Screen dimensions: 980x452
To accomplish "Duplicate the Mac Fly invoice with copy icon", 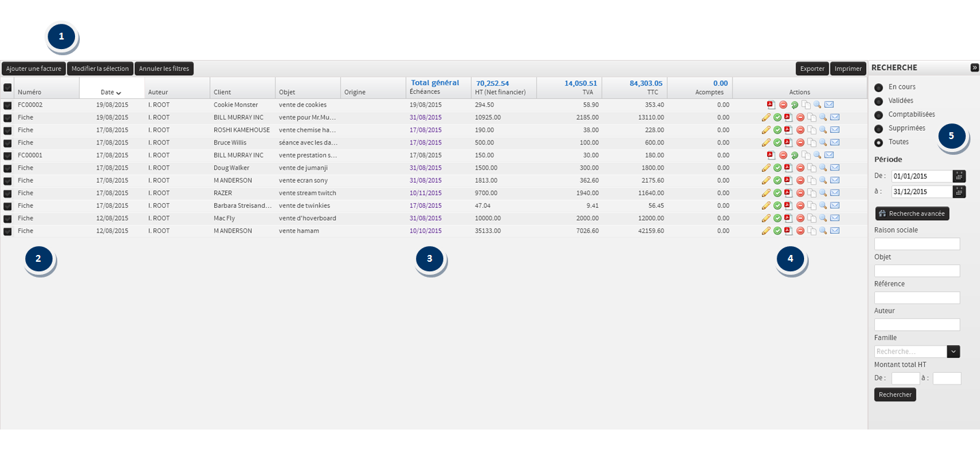I will (812, 218).
